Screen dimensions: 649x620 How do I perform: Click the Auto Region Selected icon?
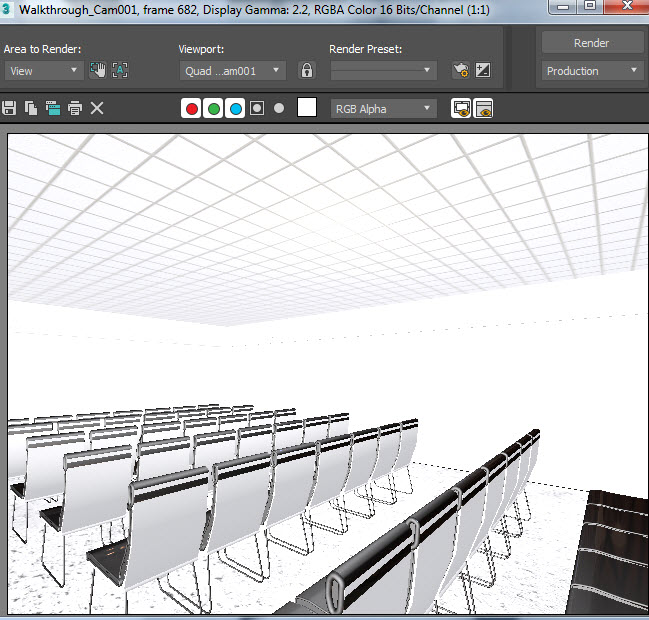point(120,70)
